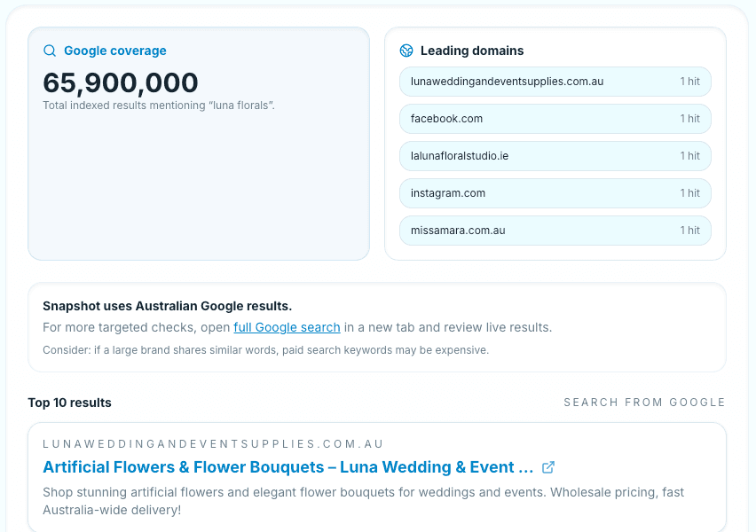Click the 1 hit count for facebook.com
The width and height of the screenshot is (756, 532).
point(690,119)
